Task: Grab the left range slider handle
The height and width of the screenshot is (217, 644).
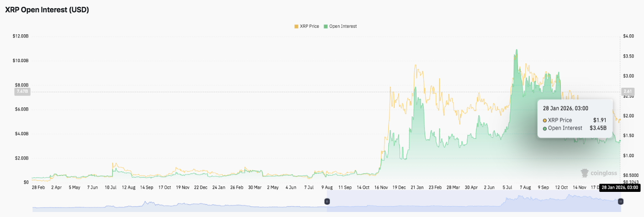Action: click(327, 201)
